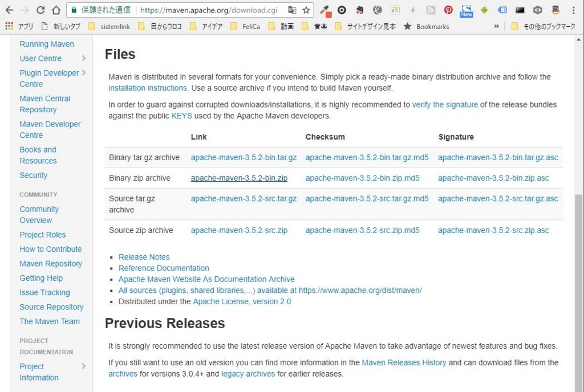Viewport: 584px width, 392px height.
Task: Click the browser forward arrow
Action: click(25, 10)
